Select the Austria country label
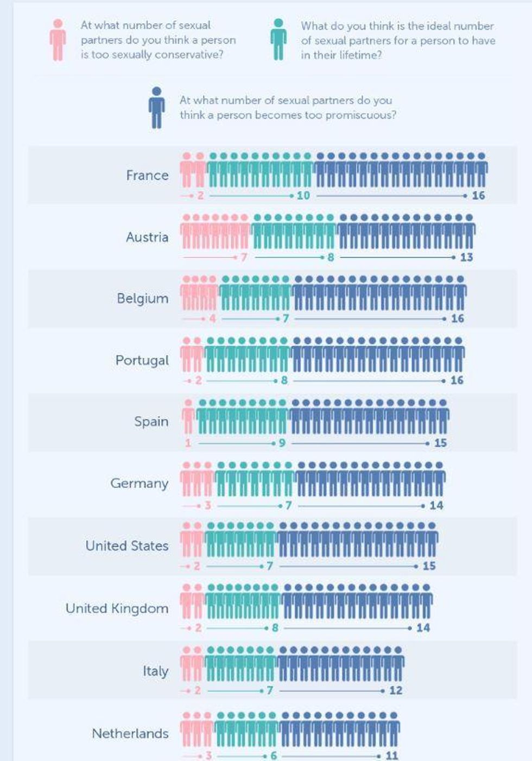The width and height of the screenshot is (532, 761). click(x=147, y=237)
